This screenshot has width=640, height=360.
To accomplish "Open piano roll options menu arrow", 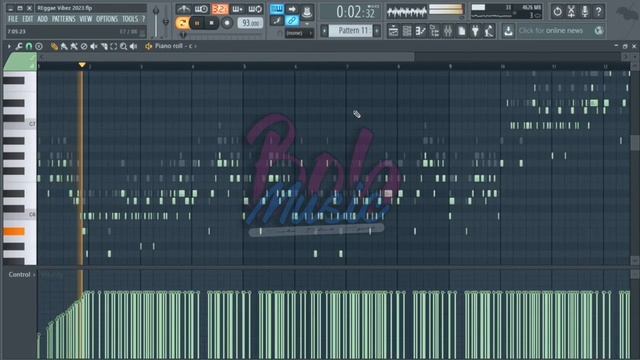I will tap(9, 47).
